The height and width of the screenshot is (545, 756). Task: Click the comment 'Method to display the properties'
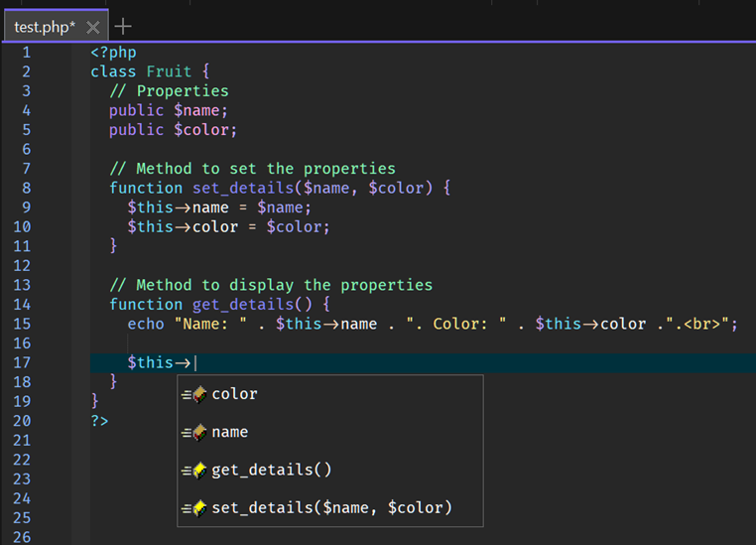(x=271, y=285)
